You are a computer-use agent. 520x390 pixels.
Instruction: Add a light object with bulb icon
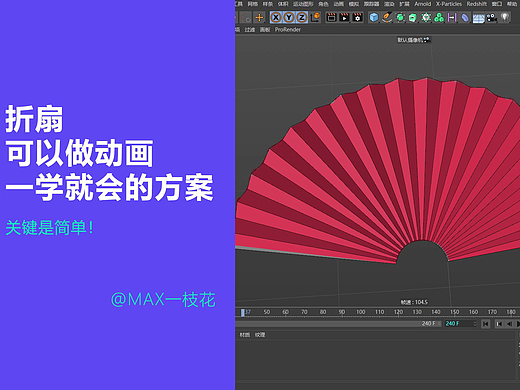tap(505, 17)
